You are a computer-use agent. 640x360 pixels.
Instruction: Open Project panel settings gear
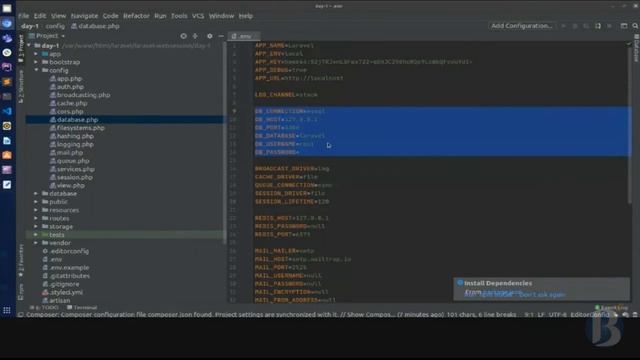(x=209, y=36)
